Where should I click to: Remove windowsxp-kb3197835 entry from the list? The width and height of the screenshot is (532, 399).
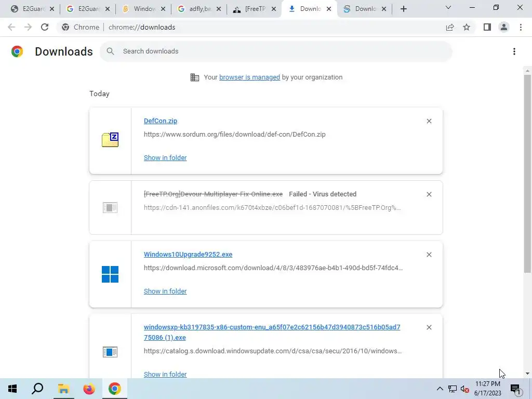pyautogui.click(x=429, y=327)
